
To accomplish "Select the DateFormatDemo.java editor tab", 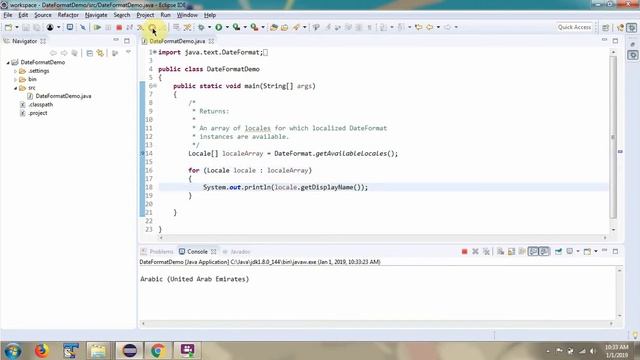I will click(x=177, y=41).
